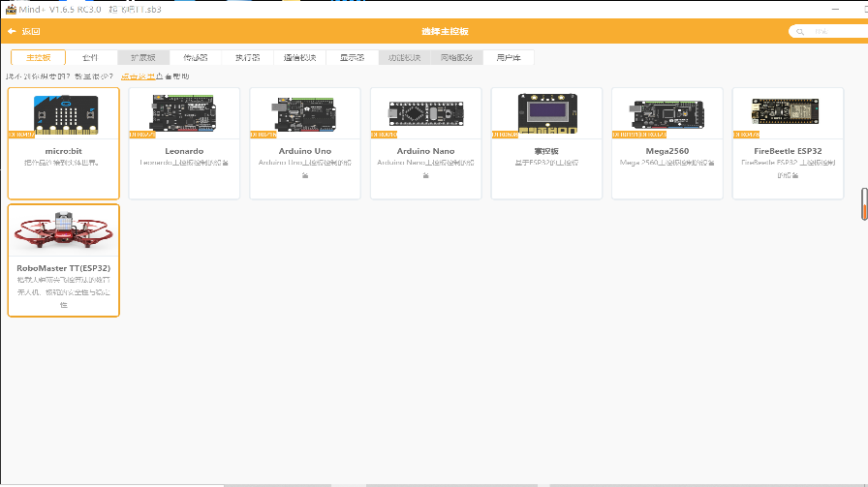Select the micro:bit board image
Screen dimensions: 868x487
[x=66, y=114]
